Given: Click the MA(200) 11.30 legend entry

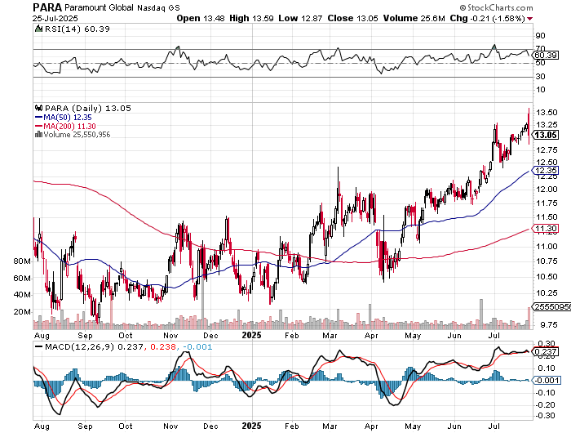Looking at the screenshot, I should (66, 126).
